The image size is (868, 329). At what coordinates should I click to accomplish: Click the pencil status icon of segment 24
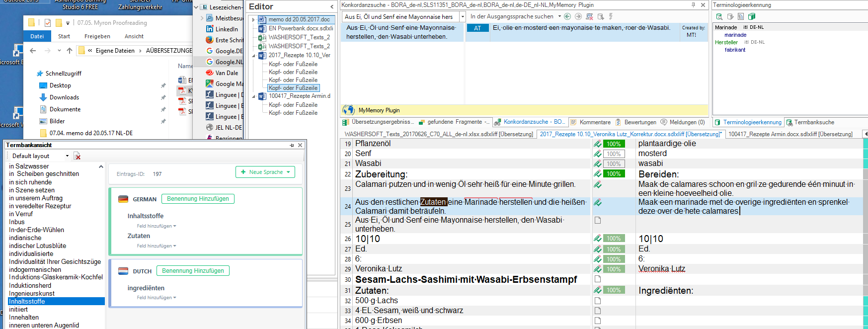point(598,202)
